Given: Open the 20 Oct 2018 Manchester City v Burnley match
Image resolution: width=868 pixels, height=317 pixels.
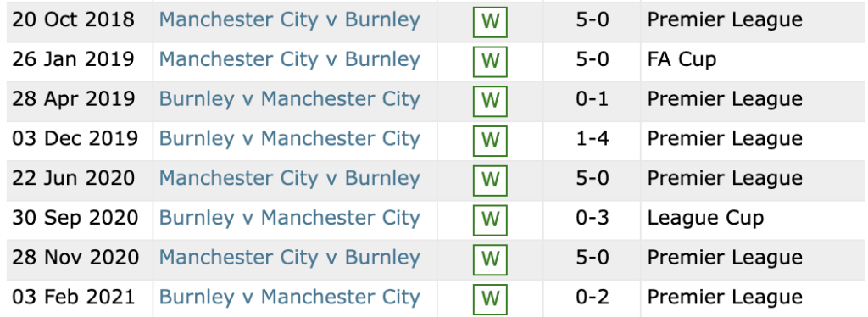Looking at the screenshot, I should pos(290,19).
